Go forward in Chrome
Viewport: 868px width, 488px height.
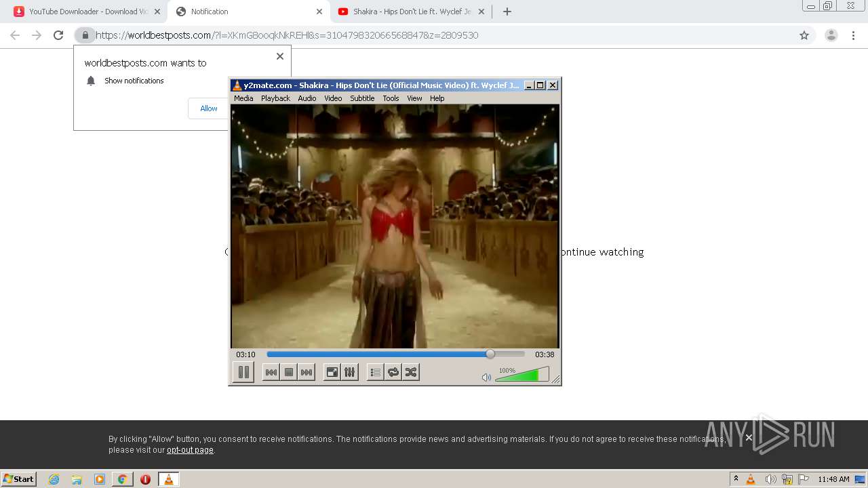[37, 35]
